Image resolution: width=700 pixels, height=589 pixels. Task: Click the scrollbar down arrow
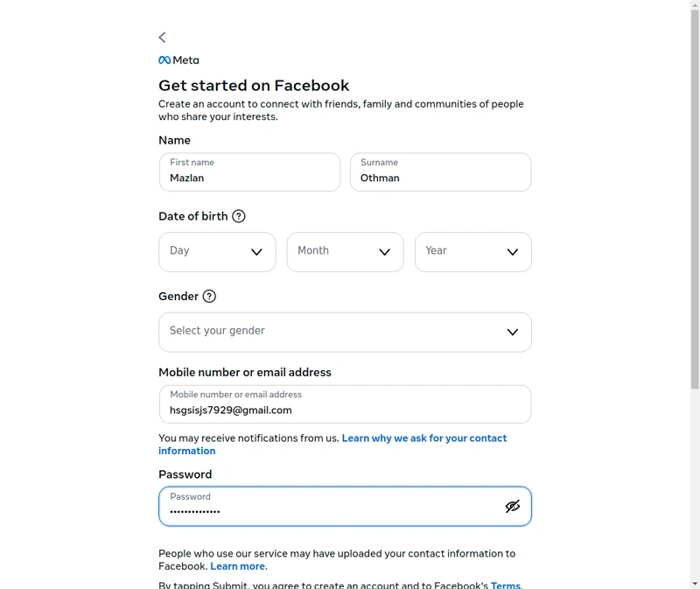point(694,583)
